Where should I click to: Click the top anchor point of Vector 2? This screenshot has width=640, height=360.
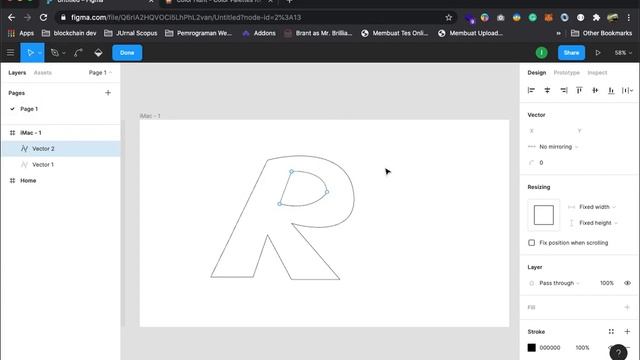(x=291, y=172)
